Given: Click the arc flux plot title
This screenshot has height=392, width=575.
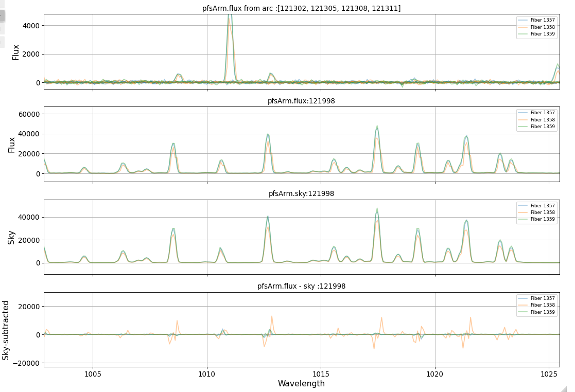Looking at the screenshot, I should (x=301, y=8).
